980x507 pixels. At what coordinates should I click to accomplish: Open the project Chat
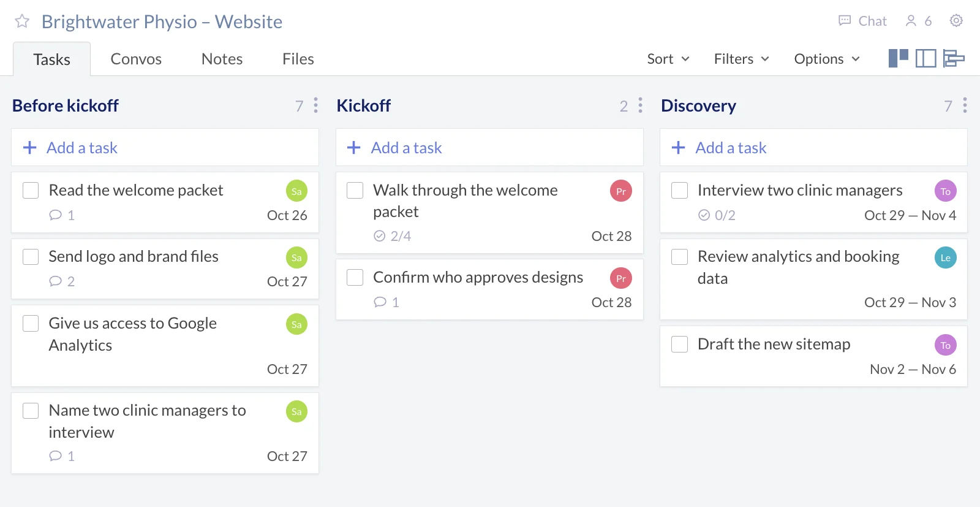click(862, 21)
